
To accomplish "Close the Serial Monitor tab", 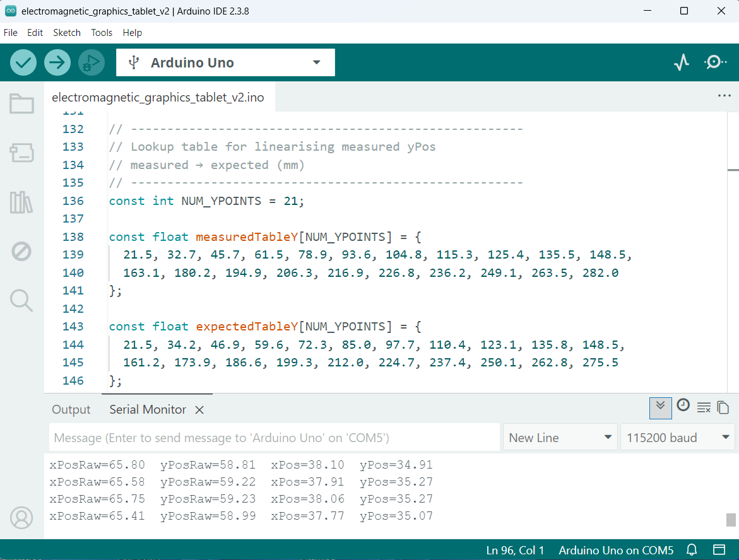I will pos(199,411).
